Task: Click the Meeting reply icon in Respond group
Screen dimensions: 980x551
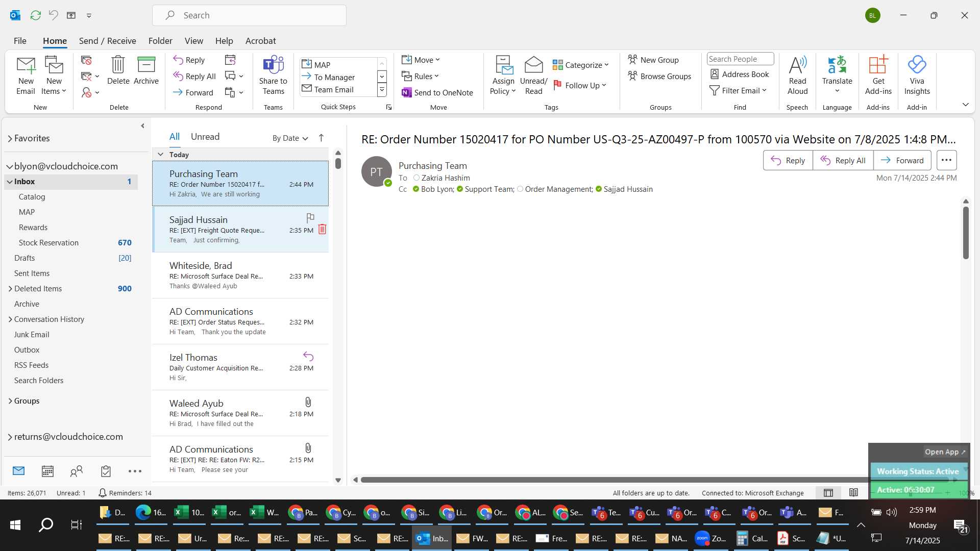Action: click(x=230, y=60)
